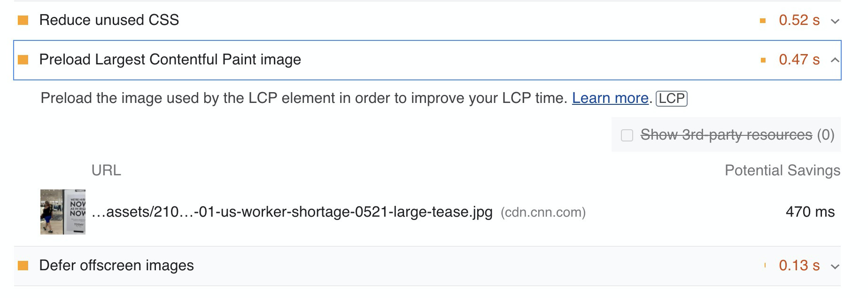Viewport: 868px width, 298px height.
Task: Click the small orange savings indicator near 0.52 s
Action: click(x=762, y=20)
